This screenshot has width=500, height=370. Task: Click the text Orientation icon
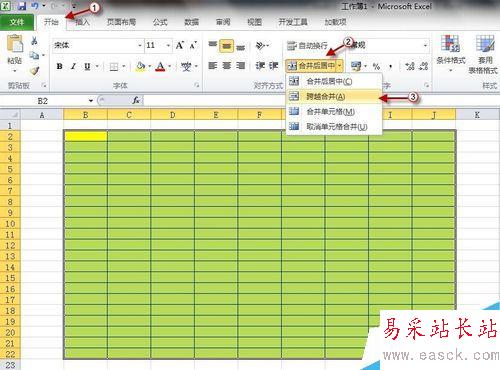coord(260,45)
